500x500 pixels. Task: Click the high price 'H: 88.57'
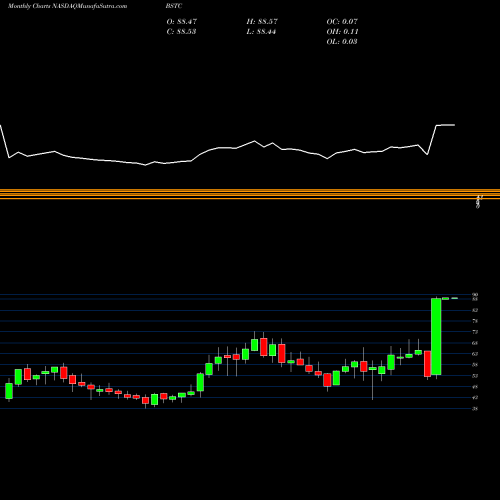pyautogui.click(x=262, y=22)
